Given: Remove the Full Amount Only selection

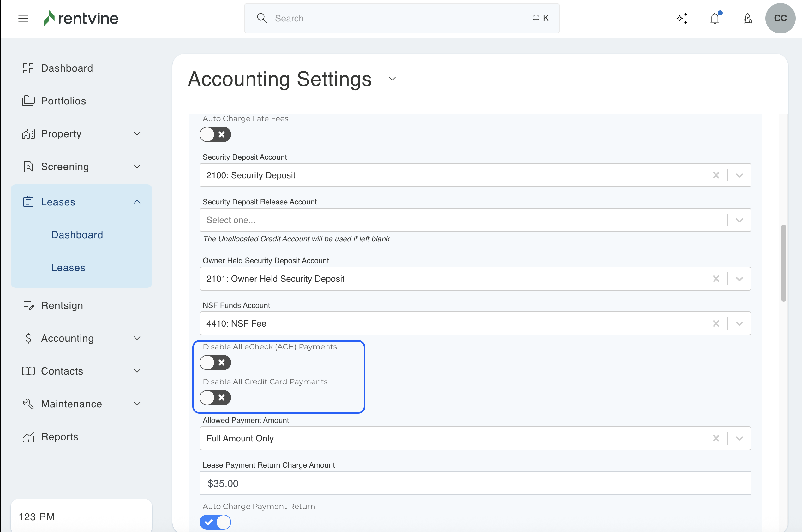Looking at the screenshot, I should 716,438.
